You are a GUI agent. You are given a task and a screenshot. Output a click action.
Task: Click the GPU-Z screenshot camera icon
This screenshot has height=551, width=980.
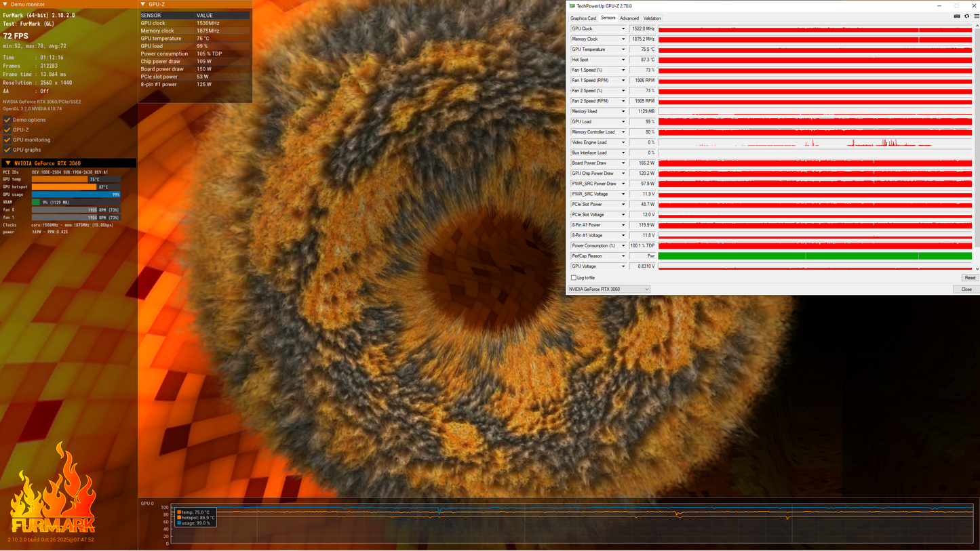click(957, 16)
